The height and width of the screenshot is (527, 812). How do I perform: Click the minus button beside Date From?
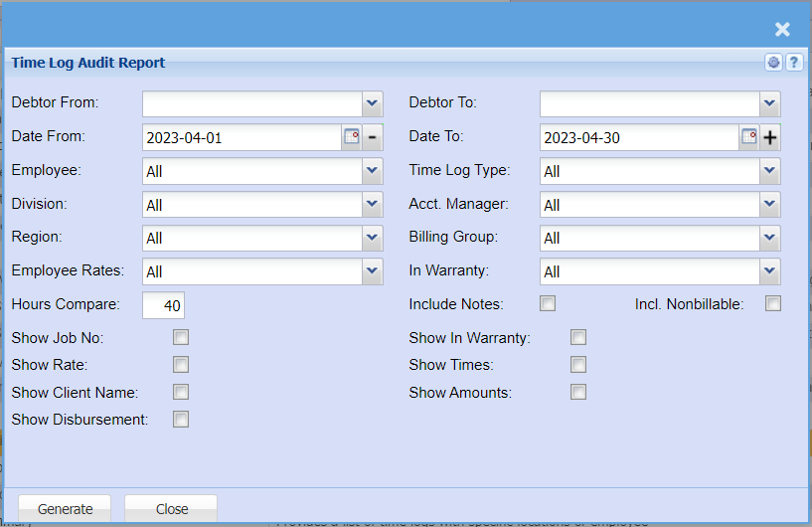point(373,137)
